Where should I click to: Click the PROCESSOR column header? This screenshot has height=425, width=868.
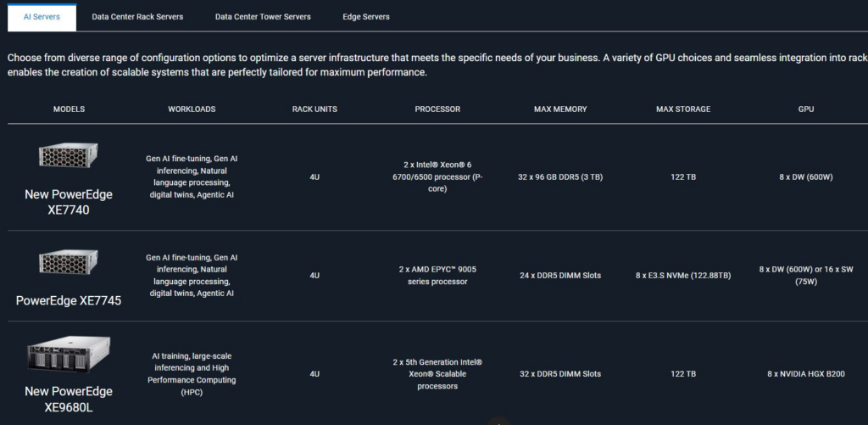point(437,109)
